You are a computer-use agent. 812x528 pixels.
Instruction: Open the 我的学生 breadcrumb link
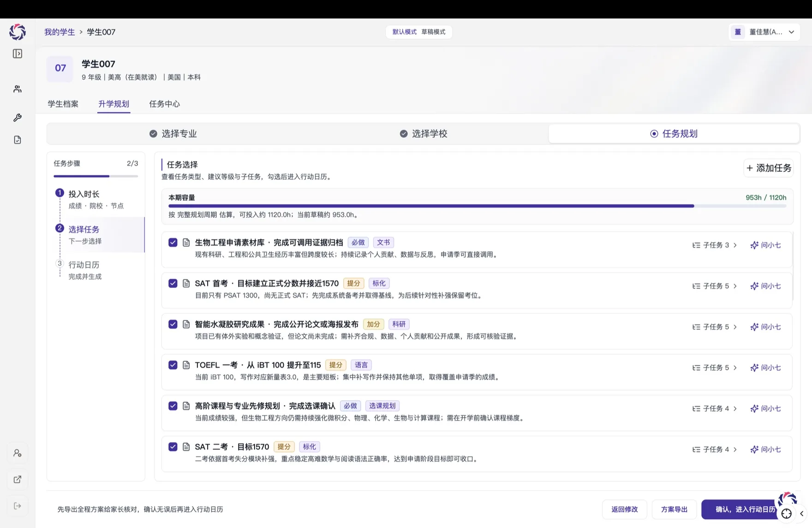(x=60, y=32)
